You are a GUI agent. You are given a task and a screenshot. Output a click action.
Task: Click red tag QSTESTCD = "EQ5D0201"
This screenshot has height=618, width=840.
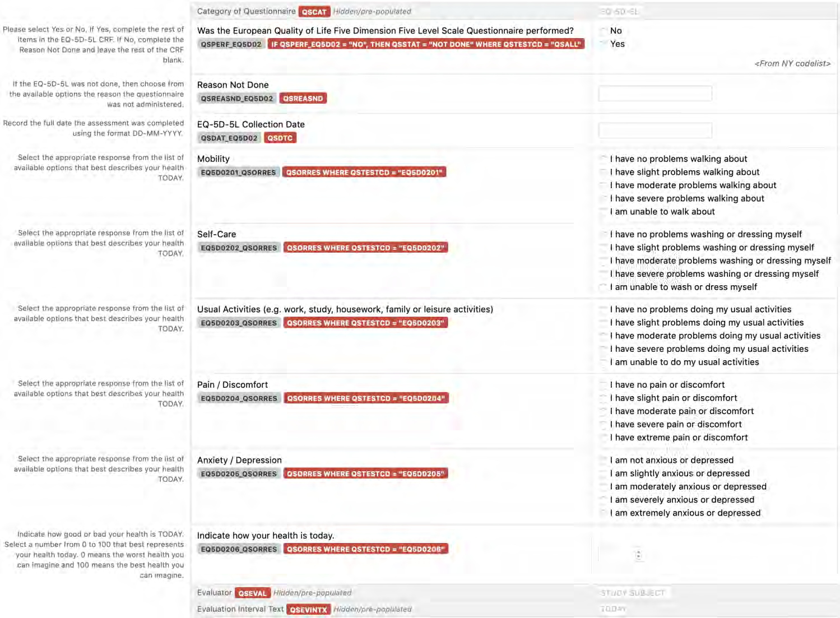tap(364, 173)
